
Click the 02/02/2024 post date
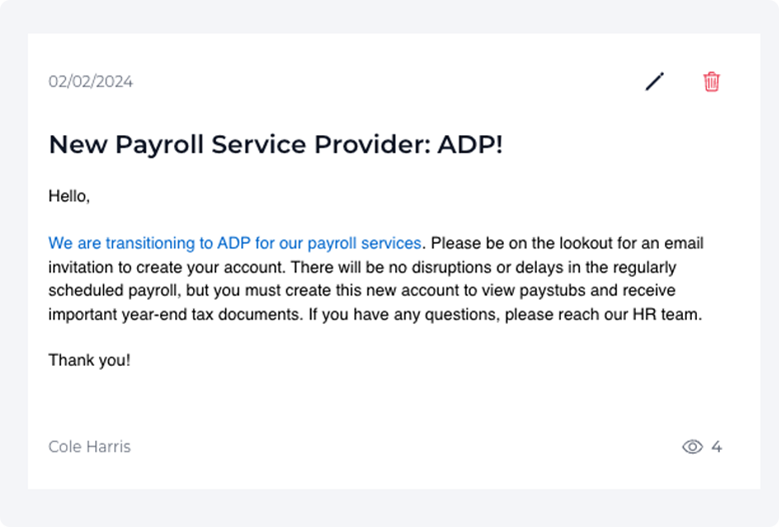point(91,82)
